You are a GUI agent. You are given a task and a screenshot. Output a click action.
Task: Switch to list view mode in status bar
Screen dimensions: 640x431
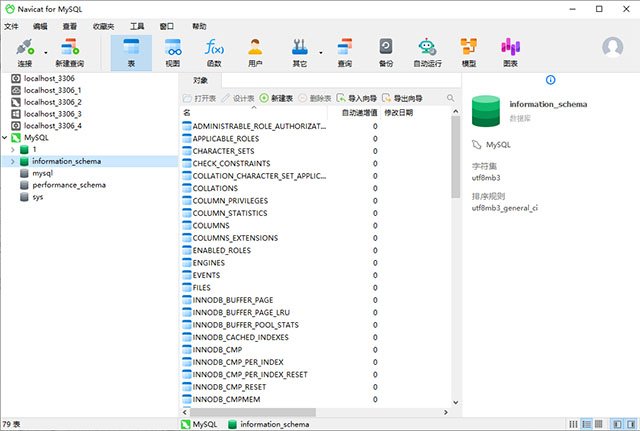[573, 424]
